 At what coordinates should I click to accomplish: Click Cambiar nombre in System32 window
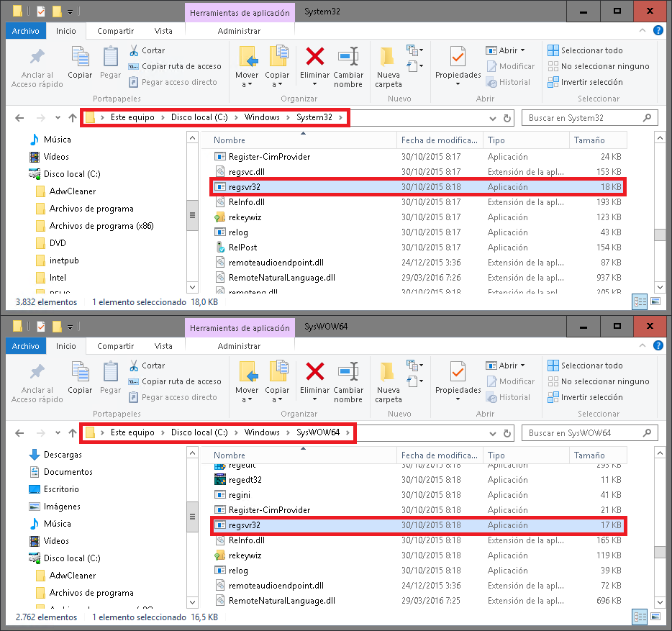pyautogui.click(x=348, y=67)
